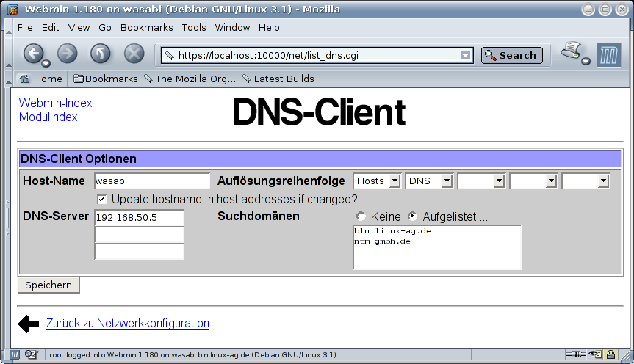634x364 pixels.
Task: Click the cookie eye icon in status bar
Action: point(595,354)
